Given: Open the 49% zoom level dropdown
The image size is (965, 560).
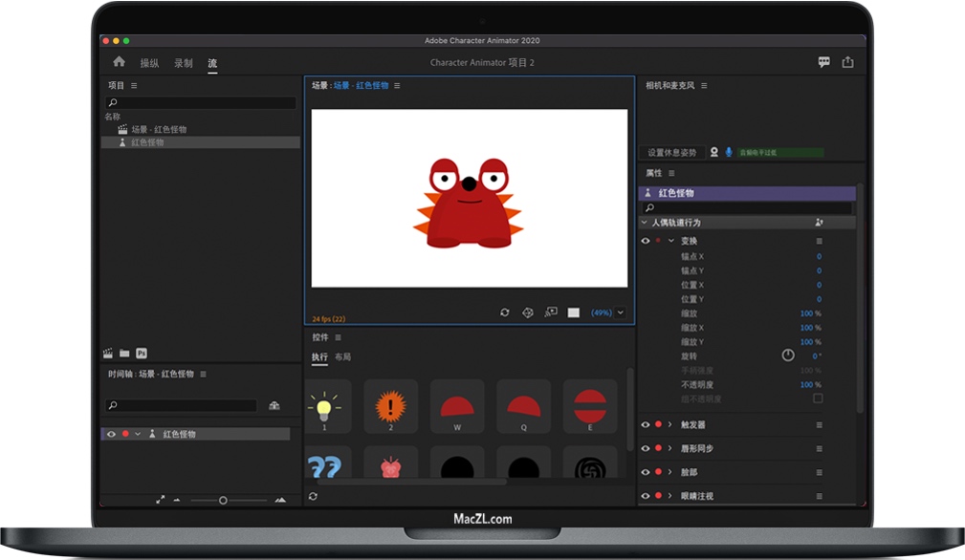Looking at the screenshot, I should tap(620, 312).
